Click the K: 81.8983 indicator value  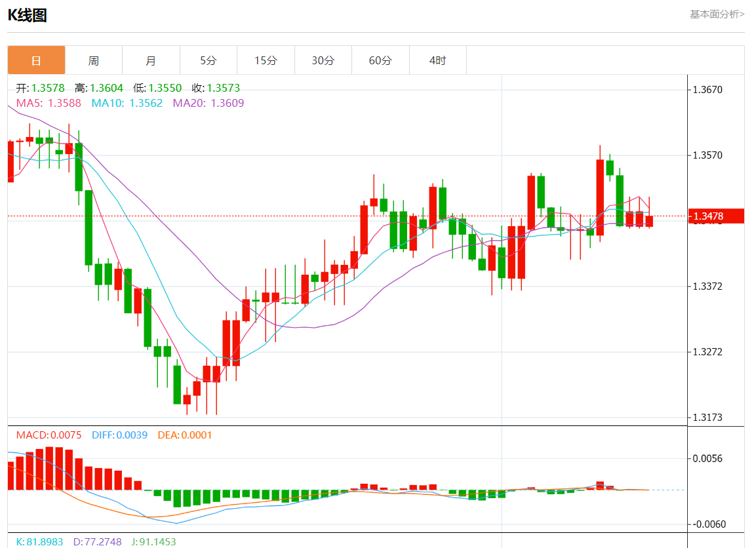click(39, 542)
